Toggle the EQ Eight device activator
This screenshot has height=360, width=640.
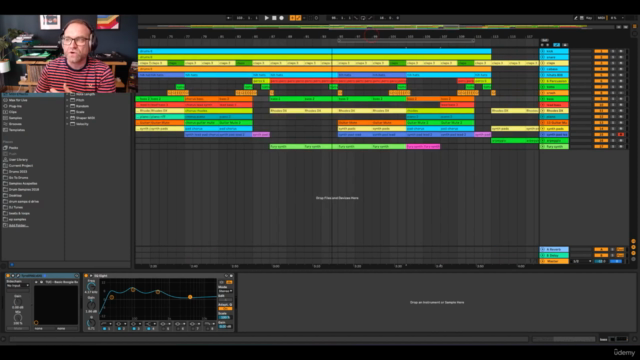click(x=86, y=276)
